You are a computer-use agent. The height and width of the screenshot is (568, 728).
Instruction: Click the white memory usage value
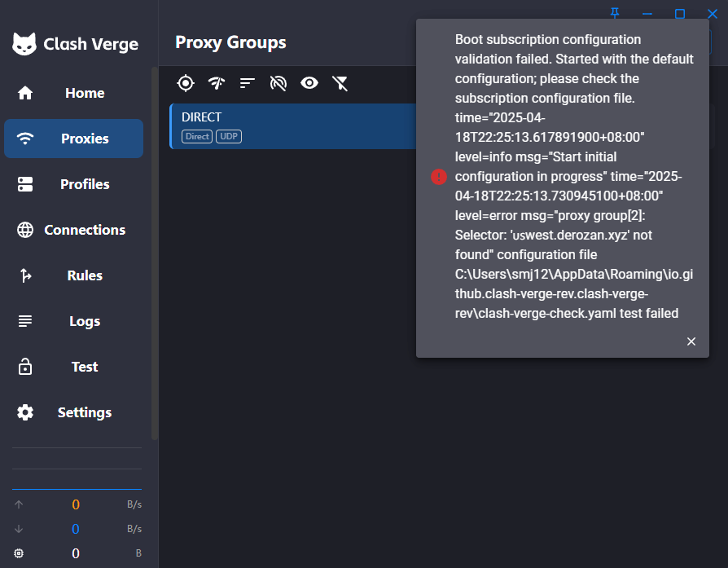[76, 553]
